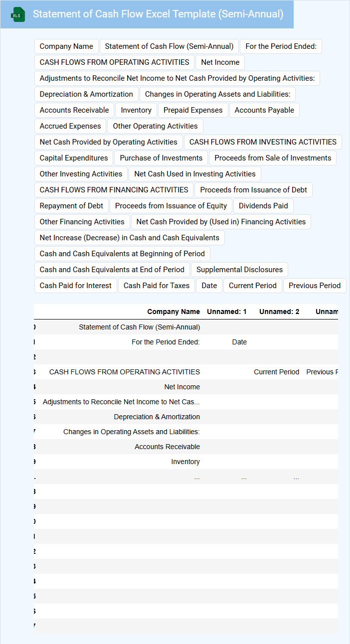
Task: Click the Accounts Payable tag
Action: tap(264, 110)
